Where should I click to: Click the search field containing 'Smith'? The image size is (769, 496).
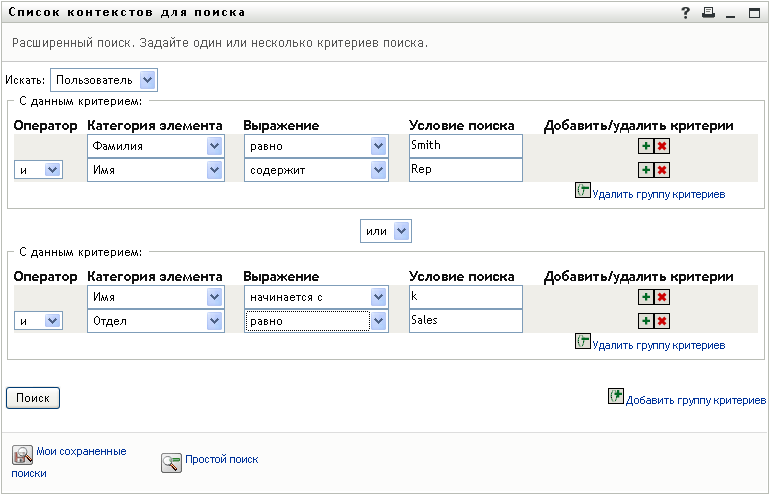[465, 146]
